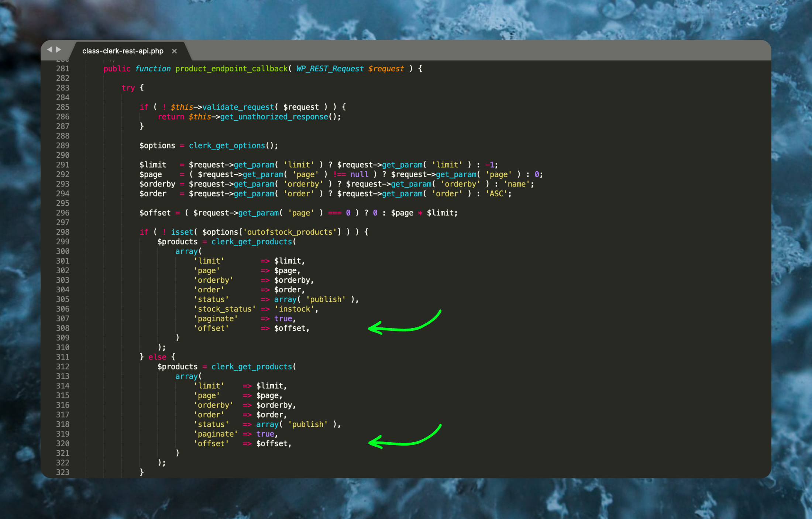Image resolution: width=812 pixels, height=519 pixels.
Task: Click the get_unathorized_response method call
Action: (x=274, y=117)
